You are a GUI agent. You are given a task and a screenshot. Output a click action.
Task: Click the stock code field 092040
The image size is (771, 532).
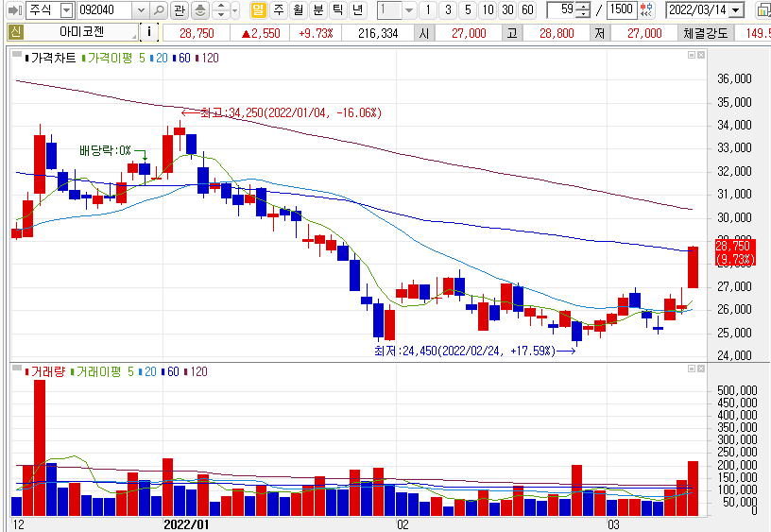point(104,9)
